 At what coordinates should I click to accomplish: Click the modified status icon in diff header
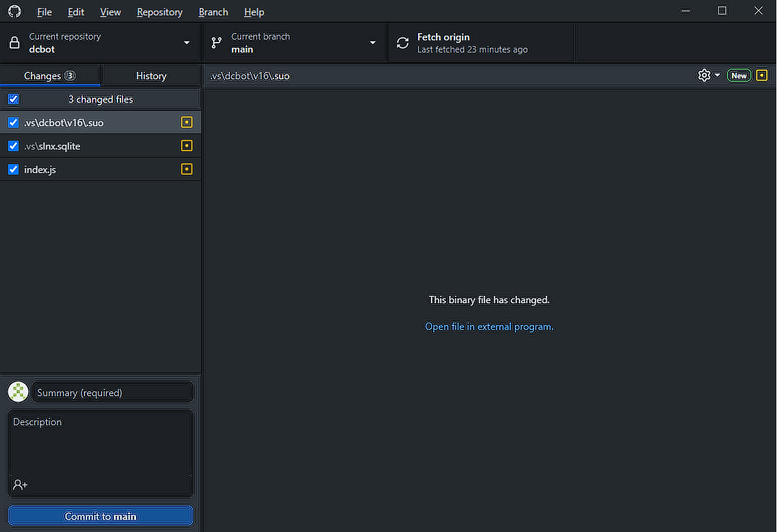tap(761, 75)
